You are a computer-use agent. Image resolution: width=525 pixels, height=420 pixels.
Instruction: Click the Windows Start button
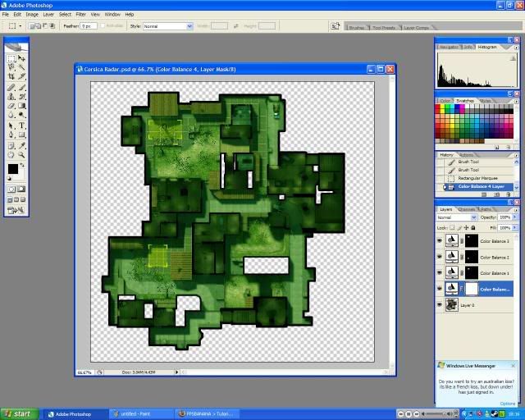(17, 413)
